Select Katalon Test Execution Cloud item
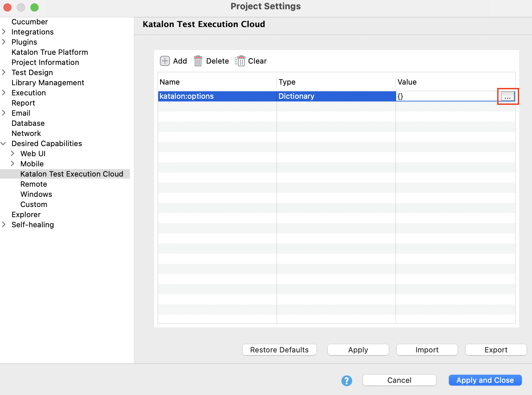532x395 pixels. [72, 174]
